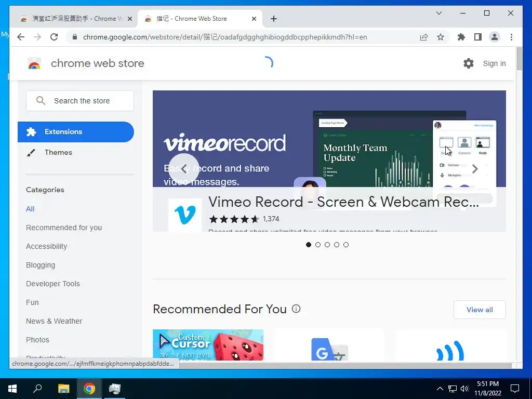Click the search magnifier in store box

(x=41, y=100)
